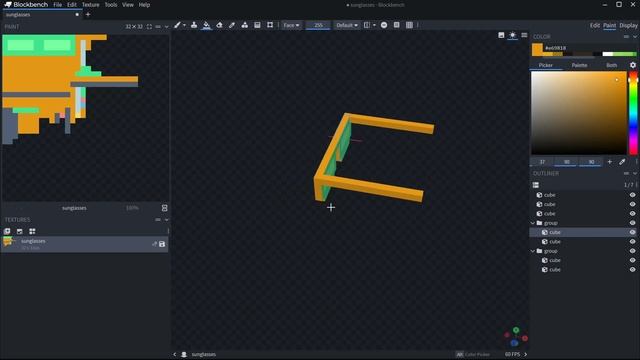Select the Palette color tab
This screenshot has height=360, width=640.
pos(579,65)
